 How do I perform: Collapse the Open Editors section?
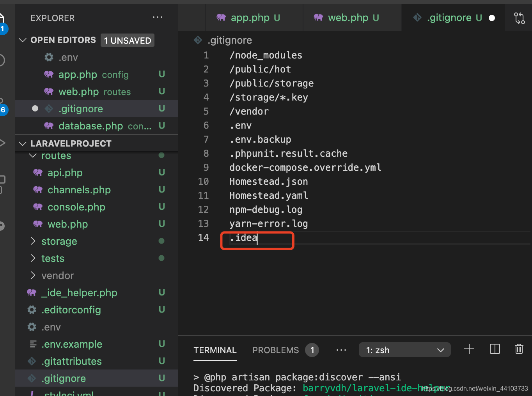click(x=23, y=40)
